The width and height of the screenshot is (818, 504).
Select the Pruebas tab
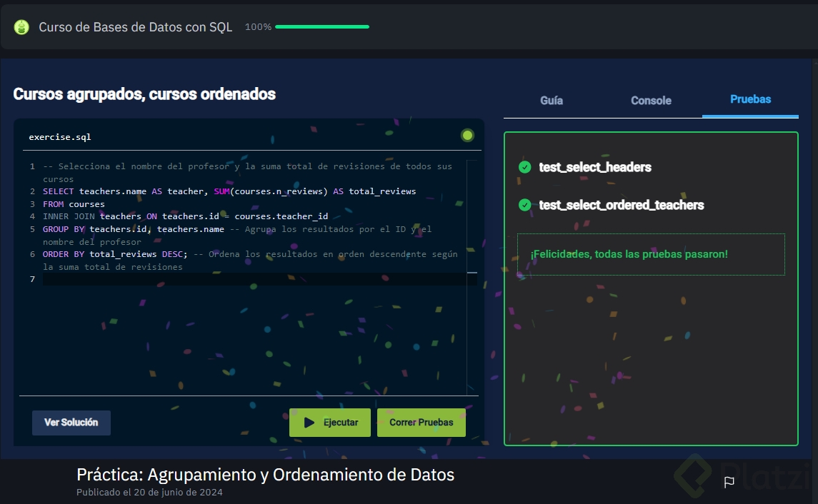(x=750, y=99)
